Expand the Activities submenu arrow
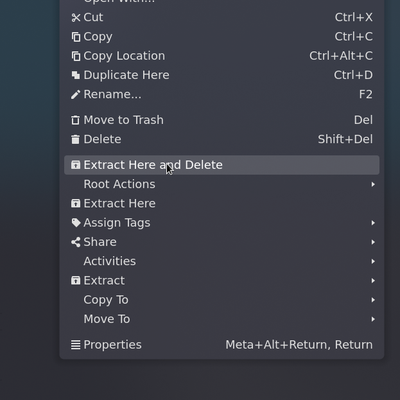The height and width of the screenshot is (400, 400). (x=373, y=261)
